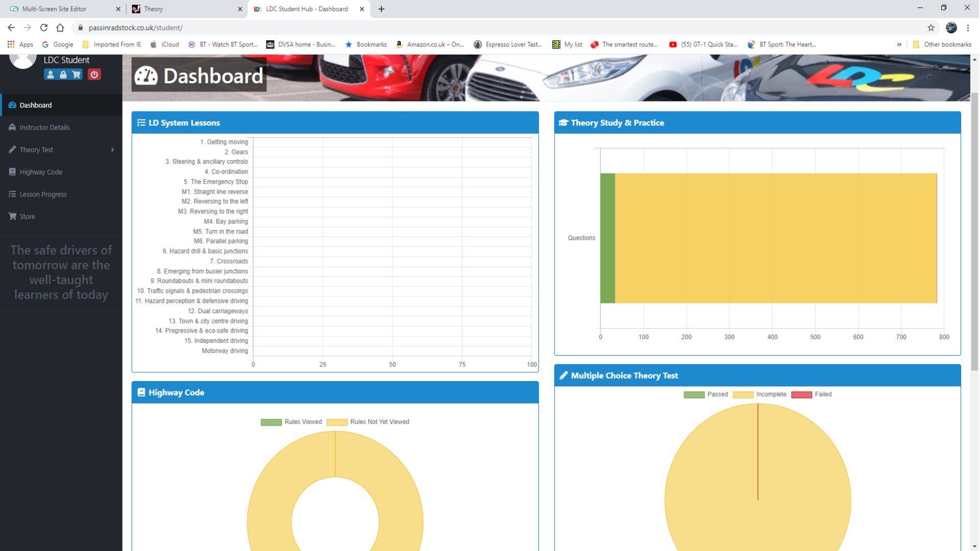
Task: Open Store in the sidebar
Action: coord(61,216)
